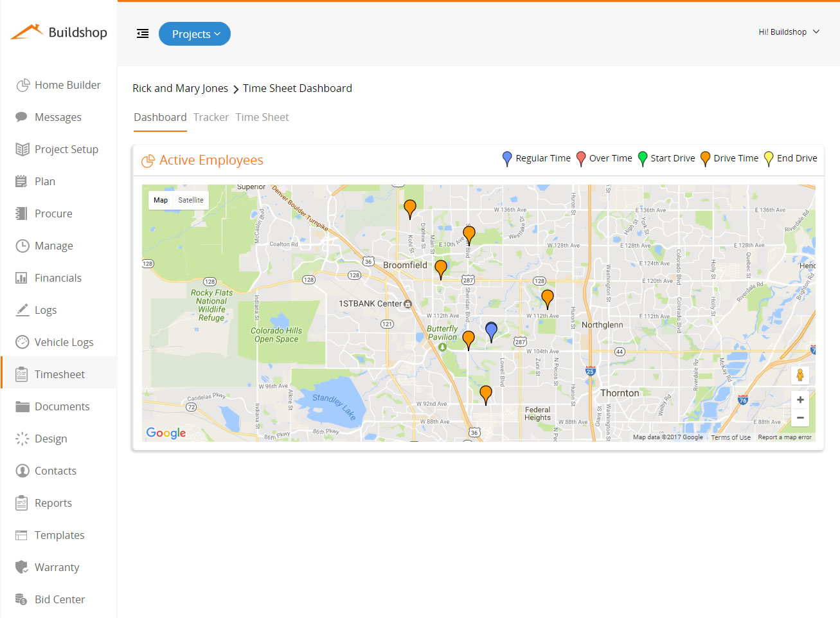Click the Timesheet clipboard icon
The width and height of the screenshot is (840, 618).
pos(22,374)
